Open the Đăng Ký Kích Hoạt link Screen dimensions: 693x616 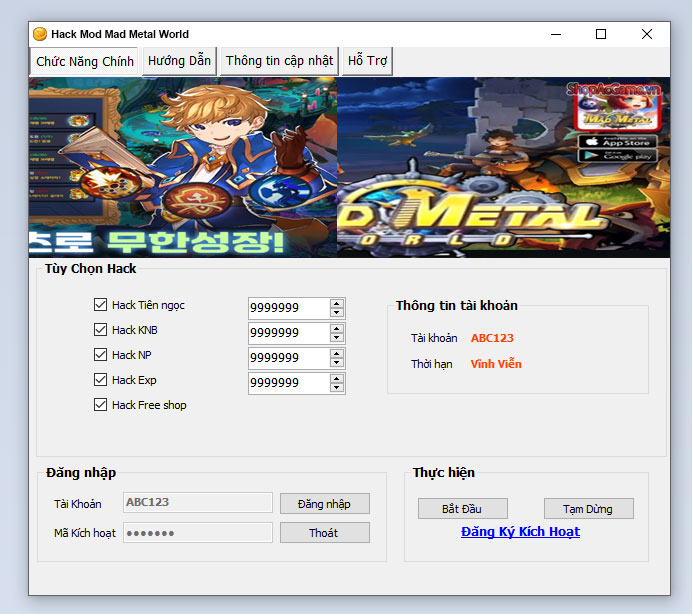(x=520, y=532)
